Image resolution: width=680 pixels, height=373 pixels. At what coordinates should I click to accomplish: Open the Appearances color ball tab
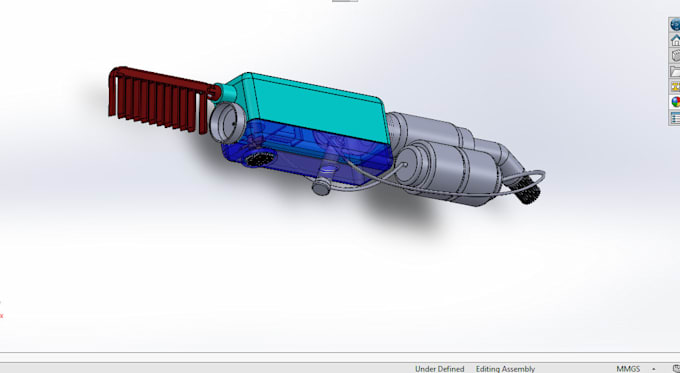click(675, 102)
